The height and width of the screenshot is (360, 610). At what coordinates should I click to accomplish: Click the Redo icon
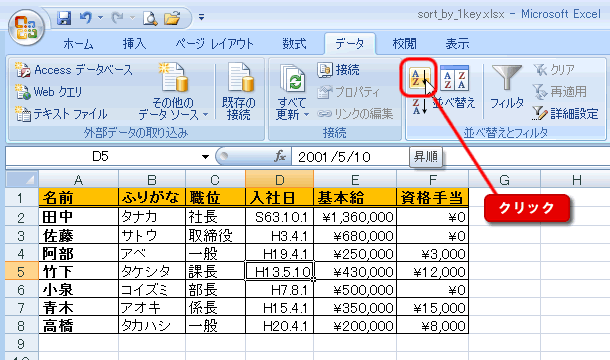point(117,18)
